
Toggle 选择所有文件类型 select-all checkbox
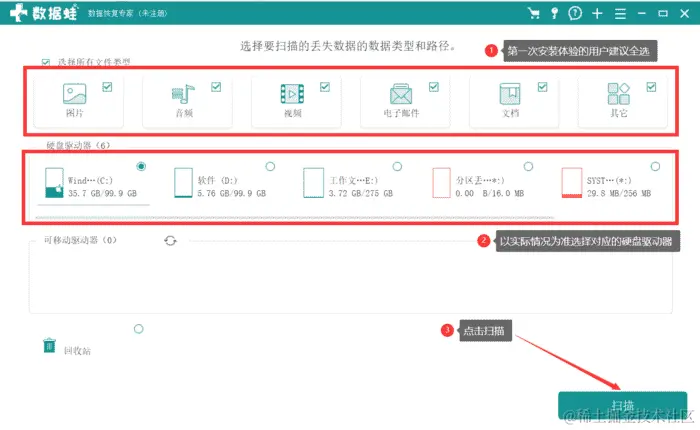pos(46,63)
